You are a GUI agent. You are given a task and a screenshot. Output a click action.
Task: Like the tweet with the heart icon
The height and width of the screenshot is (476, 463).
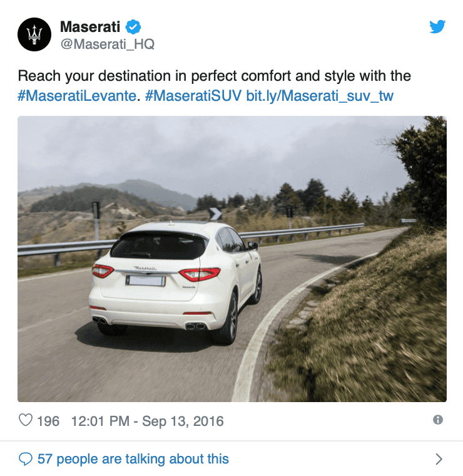click(x=26, y=420)
